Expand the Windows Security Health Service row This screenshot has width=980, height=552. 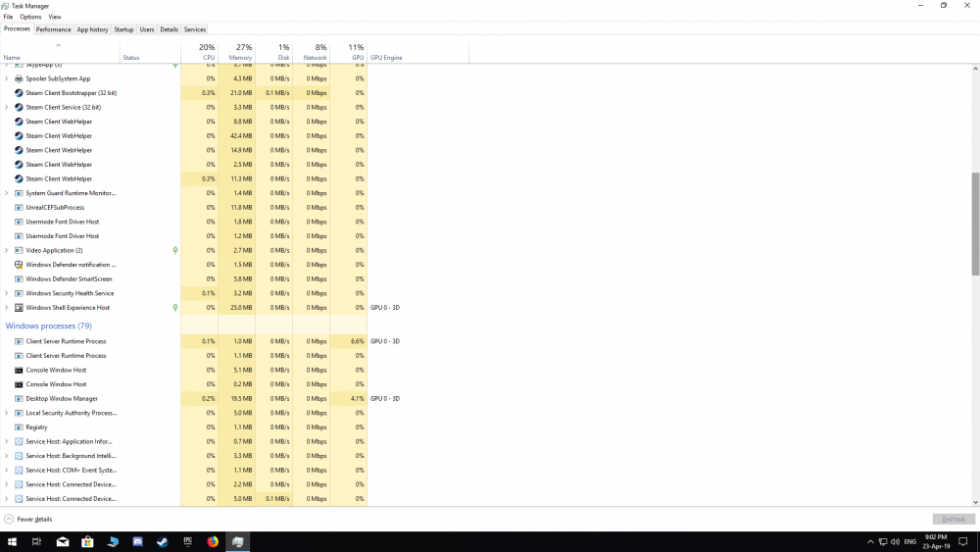6,293
